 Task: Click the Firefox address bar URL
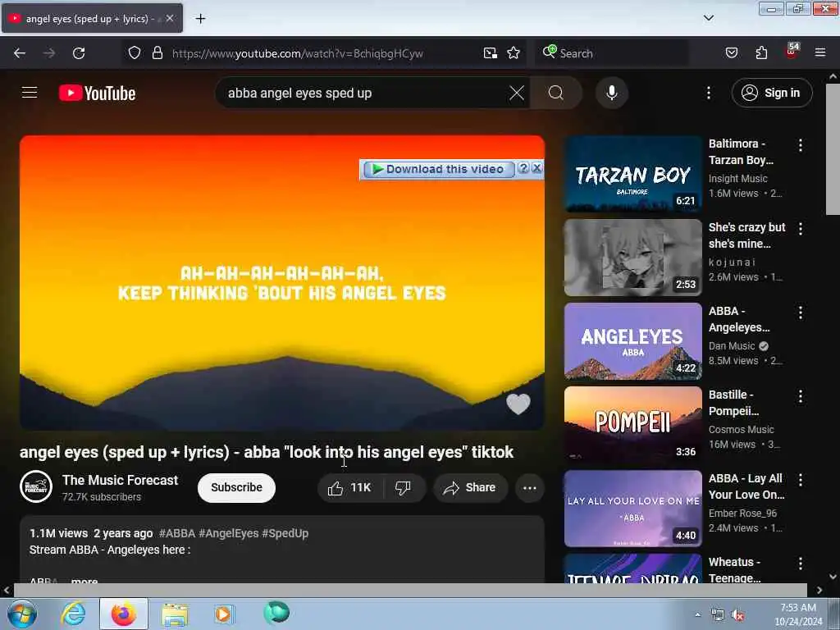click(x=297, y=53)
